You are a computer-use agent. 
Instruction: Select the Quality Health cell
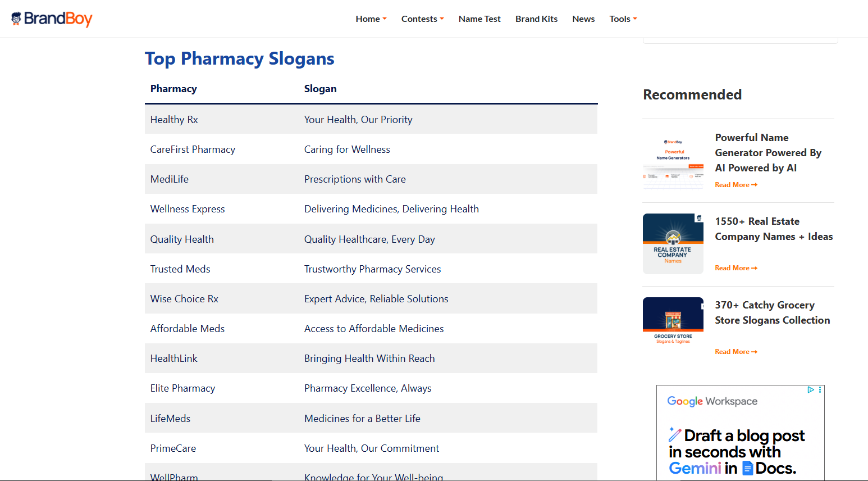[x=182, y=239]
